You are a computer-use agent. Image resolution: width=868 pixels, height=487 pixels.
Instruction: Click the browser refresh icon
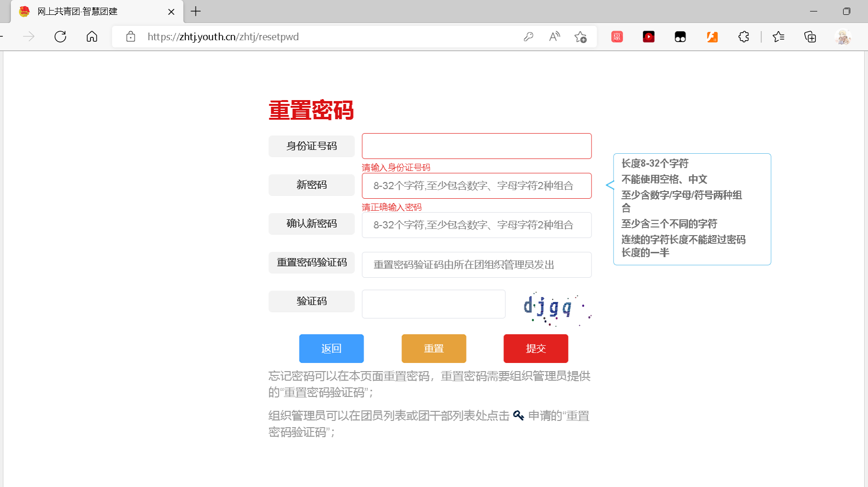60,37
